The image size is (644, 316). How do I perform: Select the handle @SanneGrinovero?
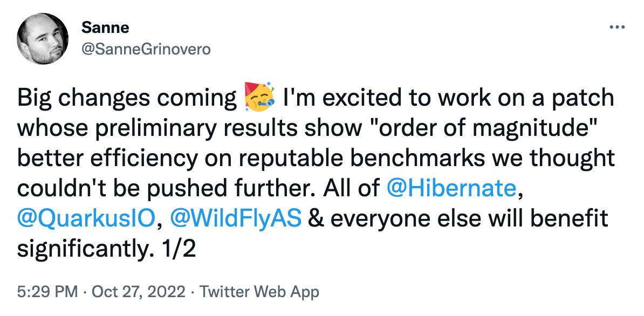147,49
